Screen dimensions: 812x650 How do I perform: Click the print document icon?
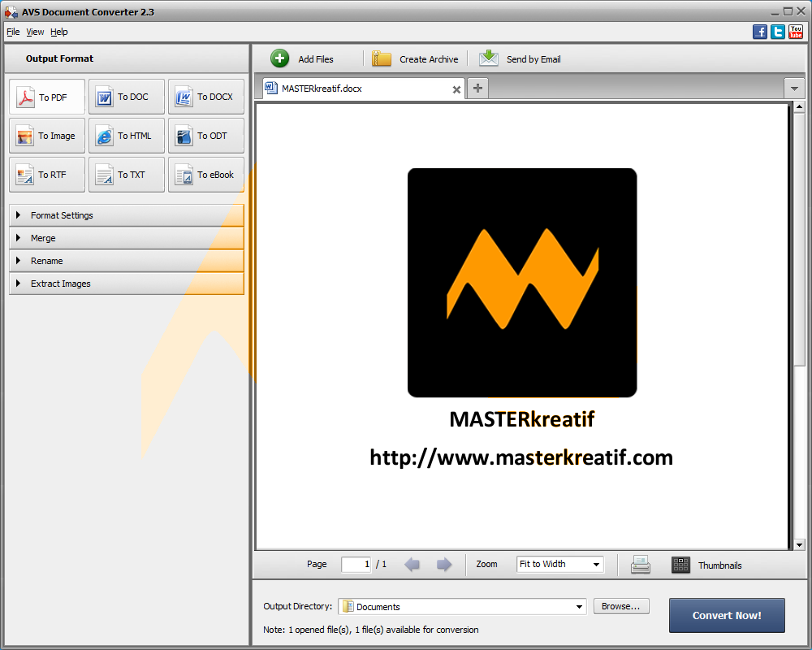(x=641, y=565)
